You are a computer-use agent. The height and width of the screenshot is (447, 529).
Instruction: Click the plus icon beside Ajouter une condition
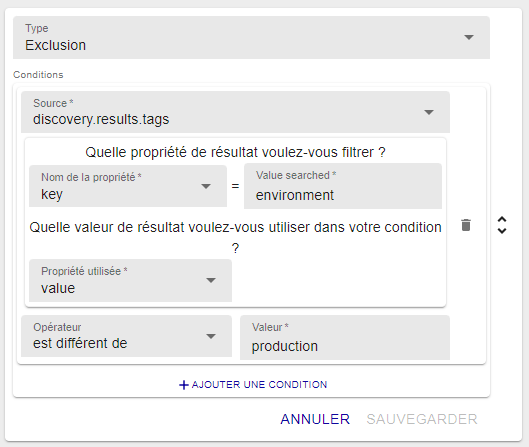click(x=184, y=385)
